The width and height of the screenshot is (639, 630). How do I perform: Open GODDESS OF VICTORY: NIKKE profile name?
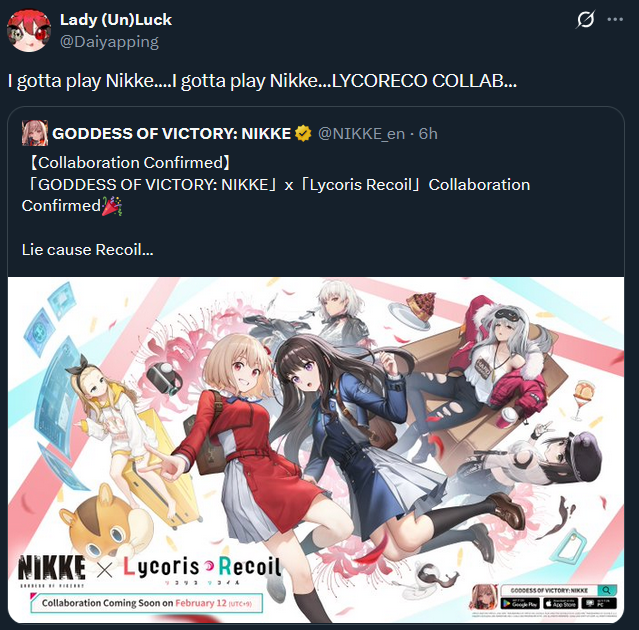[x=172, y=134]
